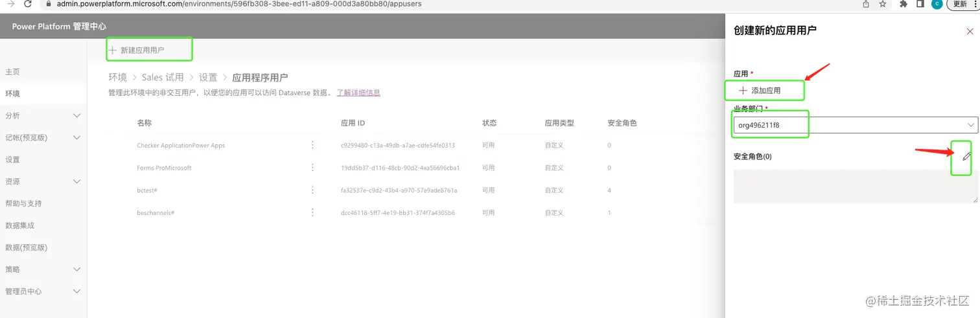980x318 pixels.
Task: Edit 安全角色 with pencil icon
Action: tap(966, 156)
